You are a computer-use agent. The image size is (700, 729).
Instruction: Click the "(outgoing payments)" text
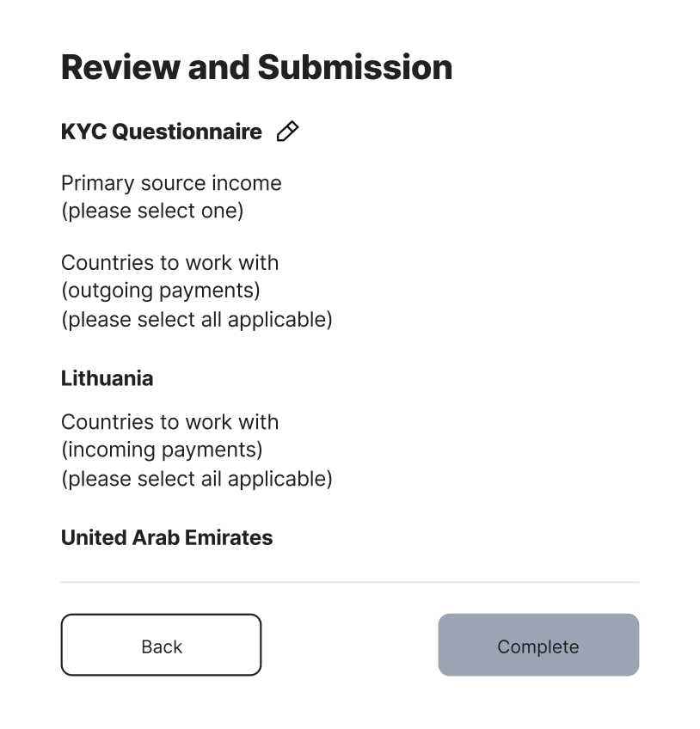click(160, 291)
